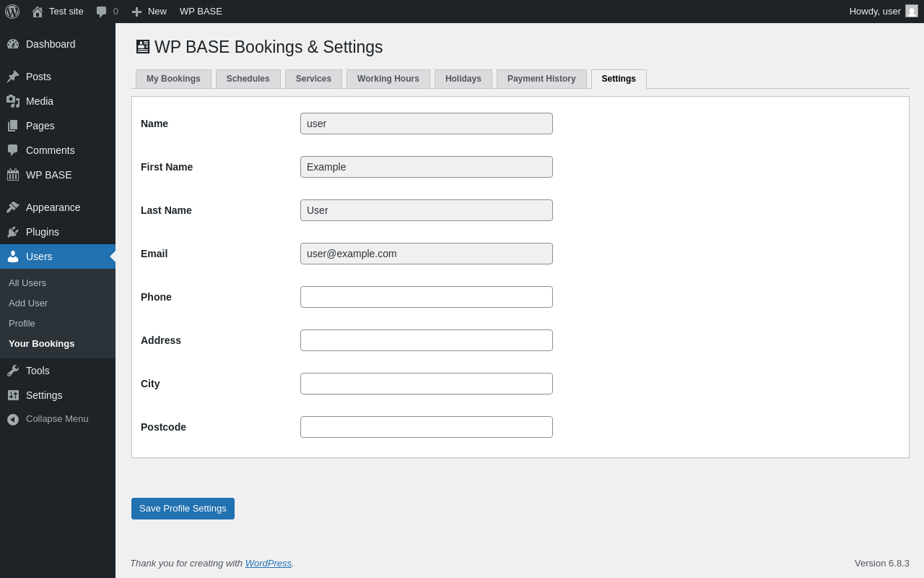Click the comments bubble icon in admin bar
924x578 pixels.
(102, 12)
